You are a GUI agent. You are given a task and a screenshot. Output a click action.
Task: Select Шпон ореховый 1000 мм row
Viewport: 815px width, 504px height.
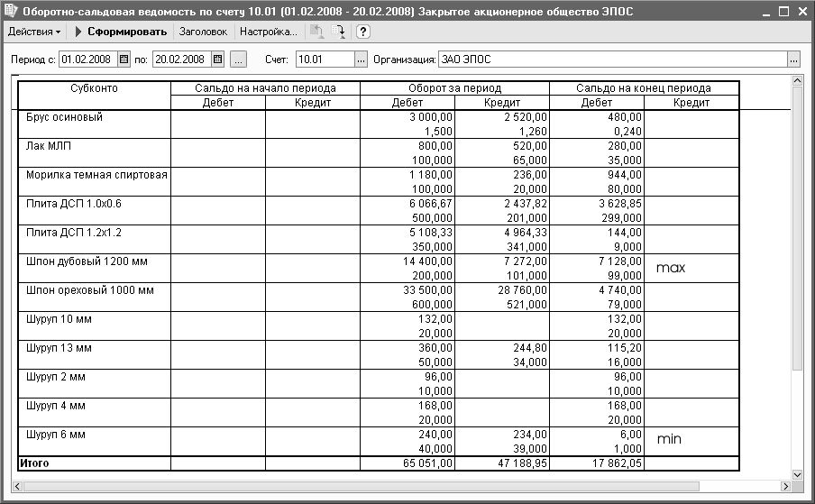90,290
